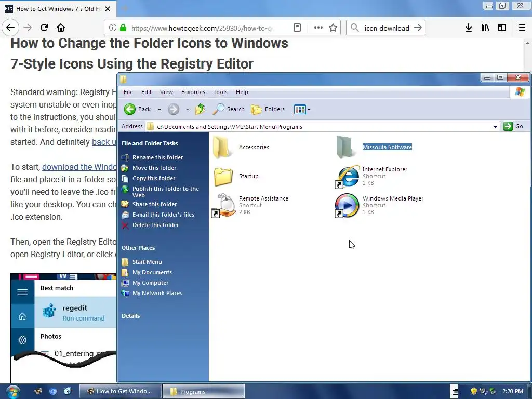Select the Remote Assistance shortcut icon
This screenshot has height=399, width=532.
[224, 205]
